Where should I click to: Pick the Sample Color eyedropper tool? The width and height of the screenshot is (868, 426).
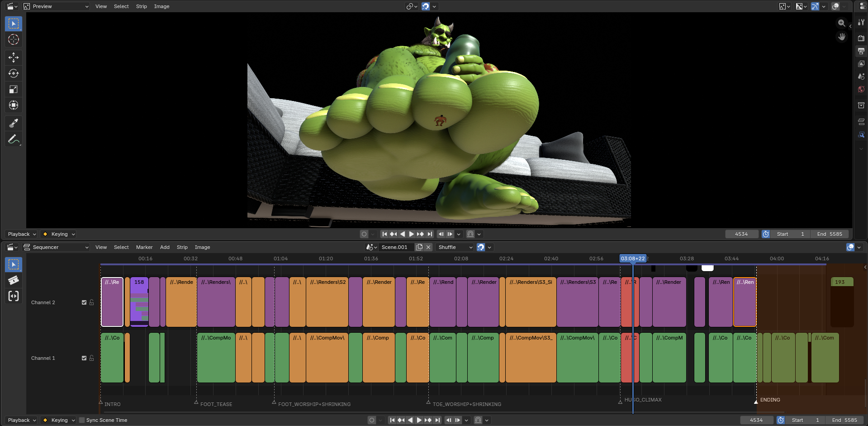pos(14,123)
